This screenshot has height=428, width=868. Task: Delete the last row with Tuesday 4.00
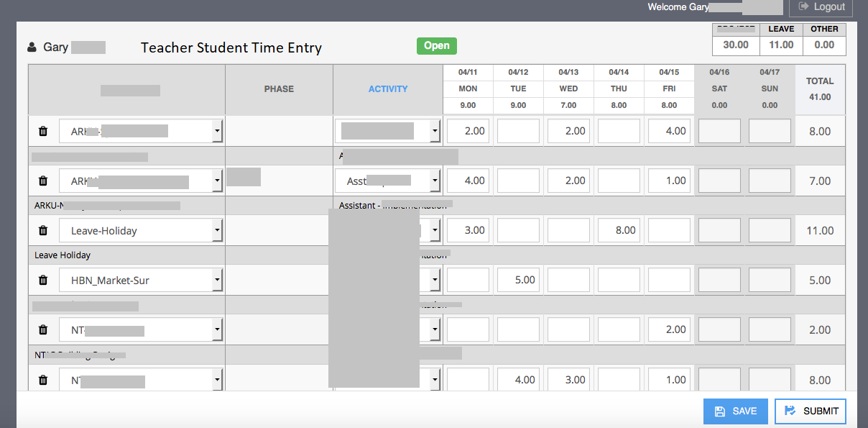43,380
